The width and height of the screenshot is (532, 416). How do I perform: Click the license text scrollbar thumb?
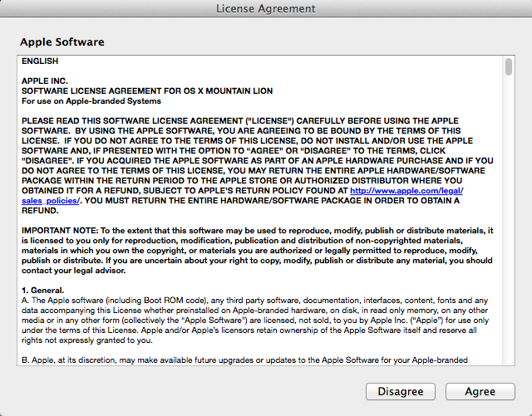pos(508,66)
